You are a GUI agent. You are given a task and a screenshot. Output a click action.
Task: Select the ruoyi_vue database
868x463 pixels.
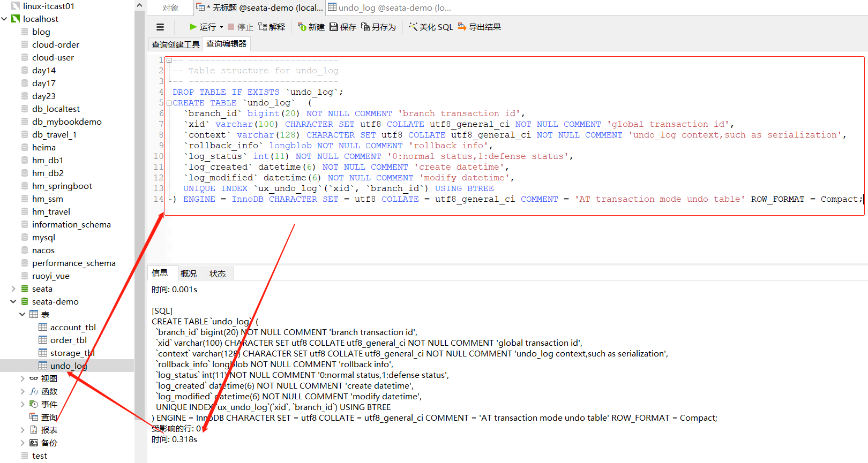coord(50,276)
